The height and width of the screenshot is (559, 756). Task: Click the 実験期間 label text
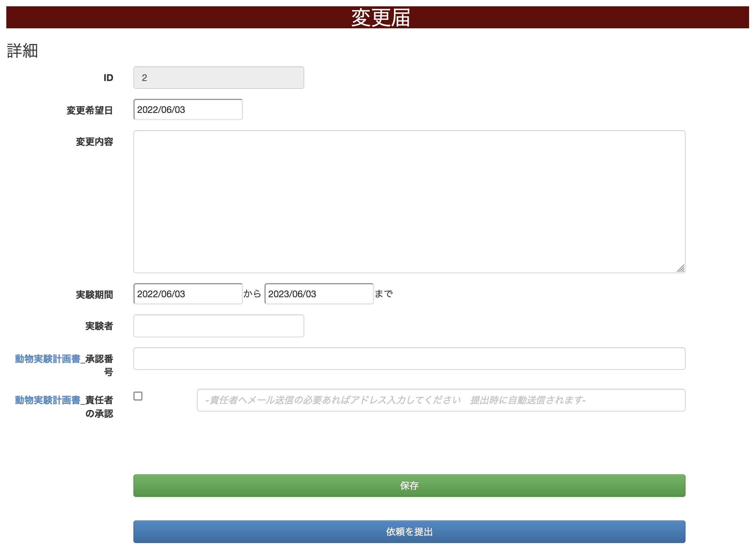94,294
